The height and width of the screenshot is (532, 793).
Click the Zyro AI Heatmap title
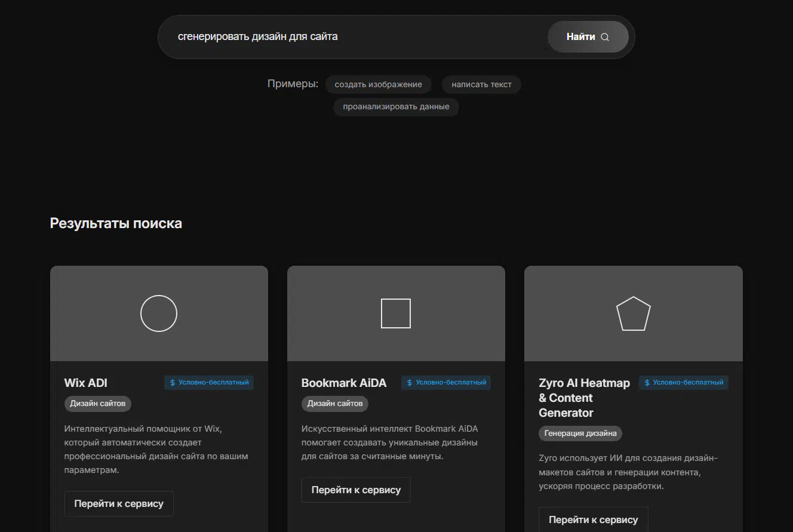coord(584,398)
